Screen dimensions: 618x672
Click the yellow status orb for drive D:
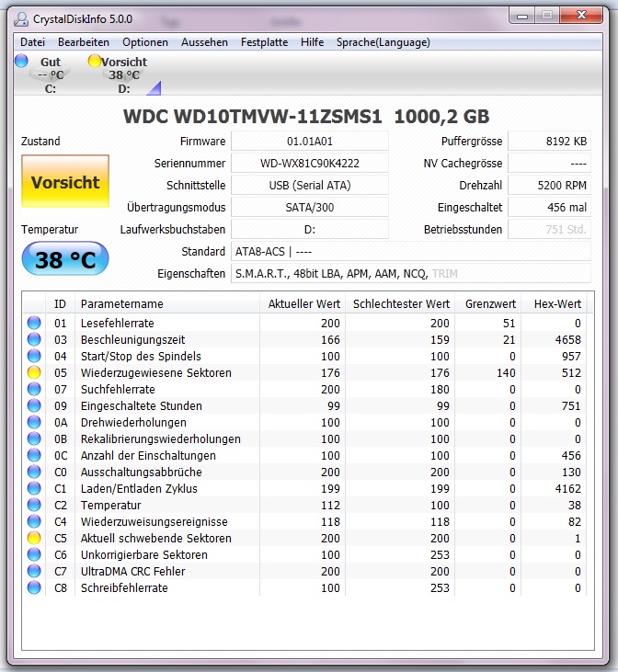(94, 61)
